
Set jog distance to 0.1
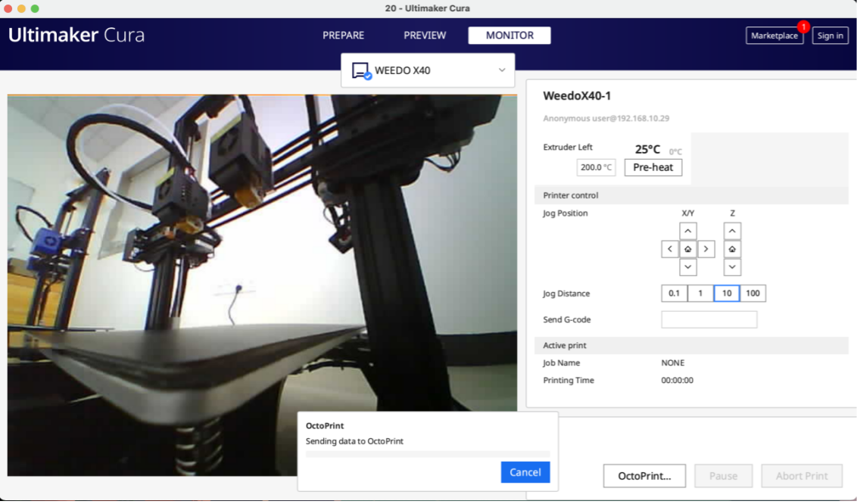[674, 294]
